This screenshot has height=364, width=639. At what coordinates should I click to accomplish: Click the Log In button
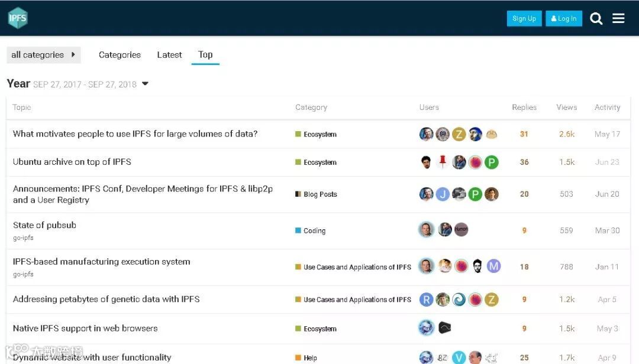tap(564, 18)
